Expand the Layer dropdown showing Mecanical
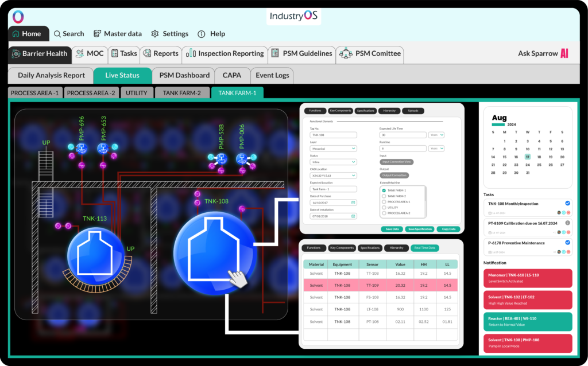 (x=333, y=148)
